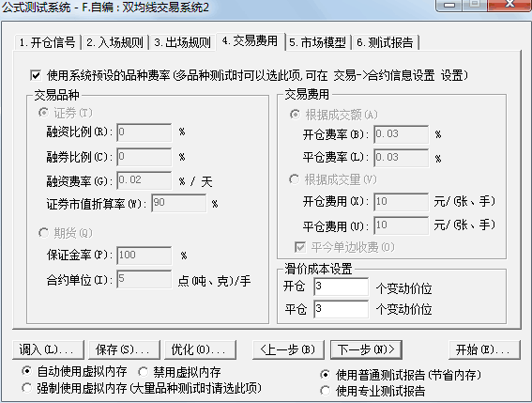
Task: Click the 开仓费用(X) input field
Action: tap(401, 202)
